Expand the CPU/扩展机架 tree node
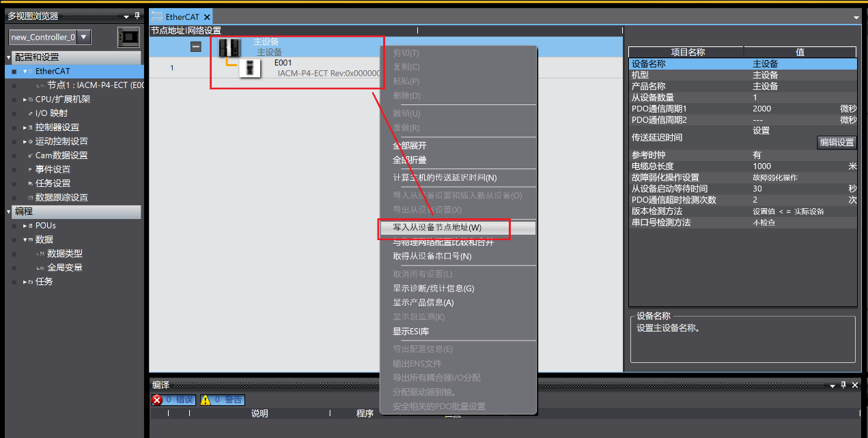The width and height of the screenshot is (868, 438). [24, 100]
